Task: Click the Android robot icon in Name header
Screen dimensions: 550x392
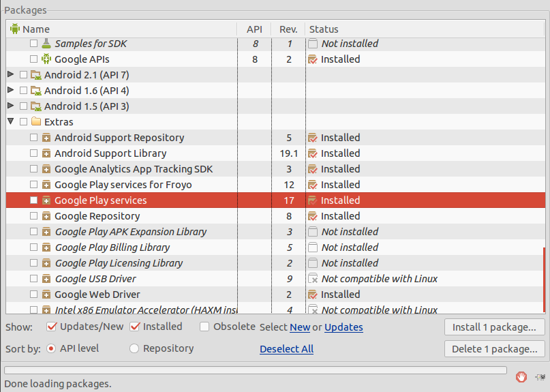Action: tap(15, 29)
